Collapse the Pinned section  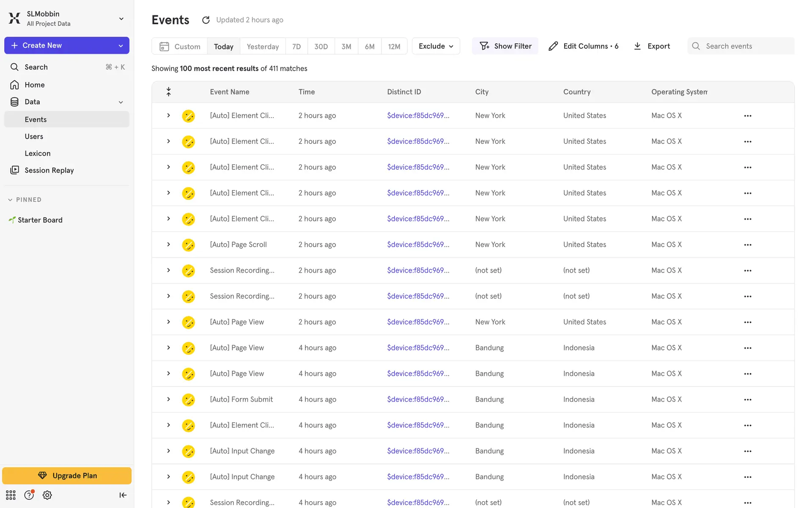(10, 200)
